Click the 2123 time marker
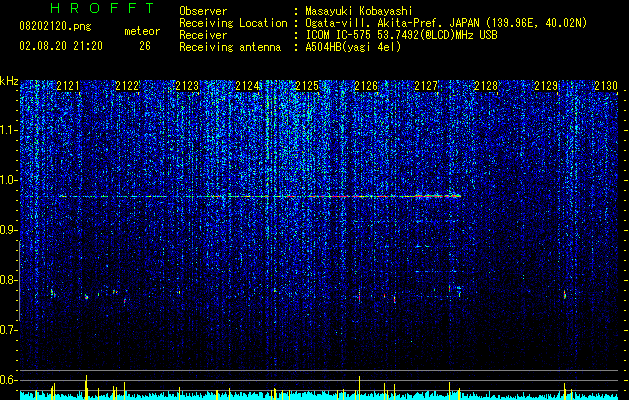 [187, 86]
